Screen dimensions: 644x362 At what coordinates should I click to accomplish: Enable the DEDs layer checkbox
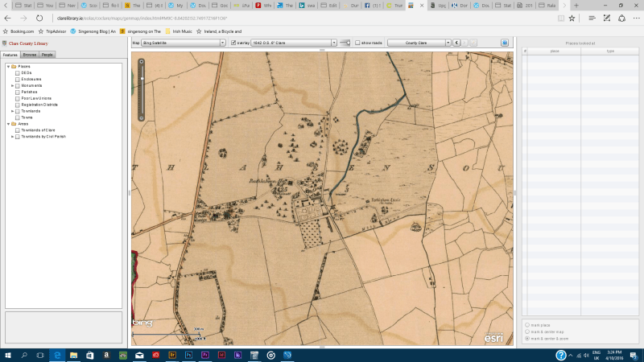(x=18, y=72)
